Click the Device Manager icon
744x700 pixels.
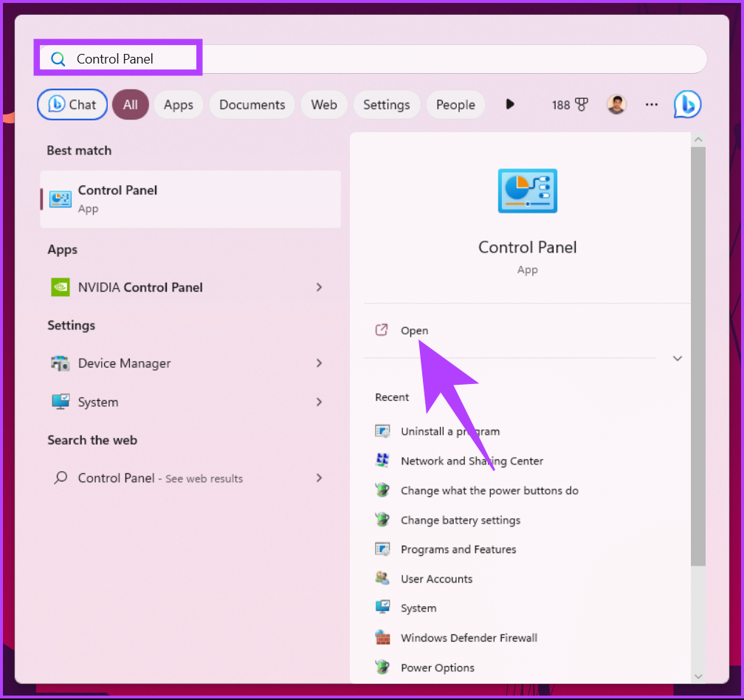click(x=61, y=363)
